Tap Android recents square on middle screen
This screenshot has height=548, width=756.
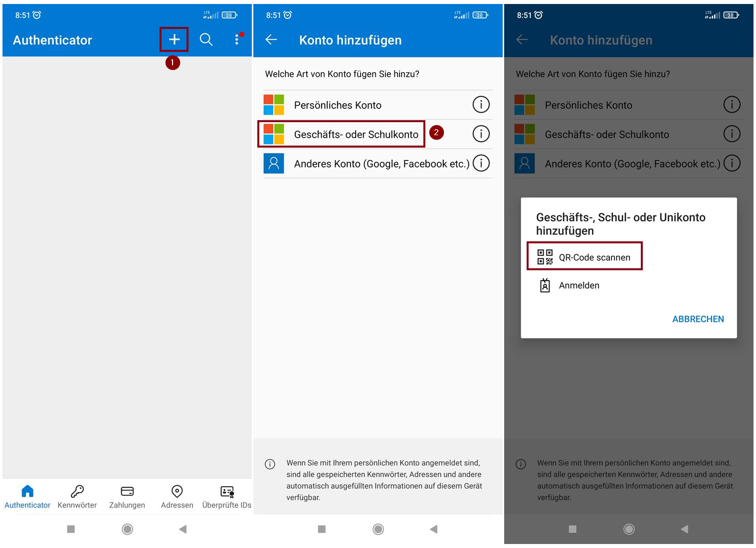(x=322, y=529)
